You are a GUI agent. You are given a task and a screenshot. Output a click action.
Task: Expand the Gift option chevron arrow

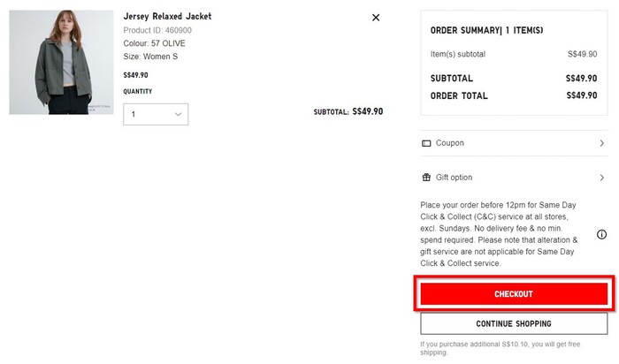(602, 178)
